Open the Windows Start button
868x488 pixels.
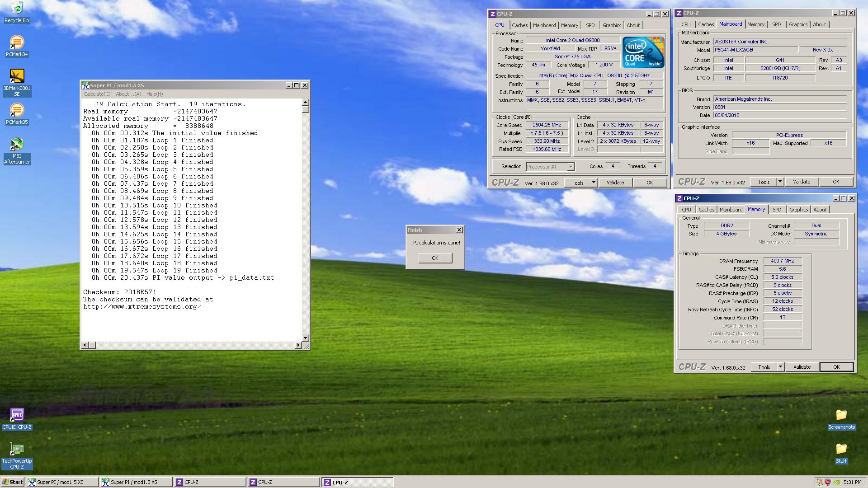tap(13, 482)
